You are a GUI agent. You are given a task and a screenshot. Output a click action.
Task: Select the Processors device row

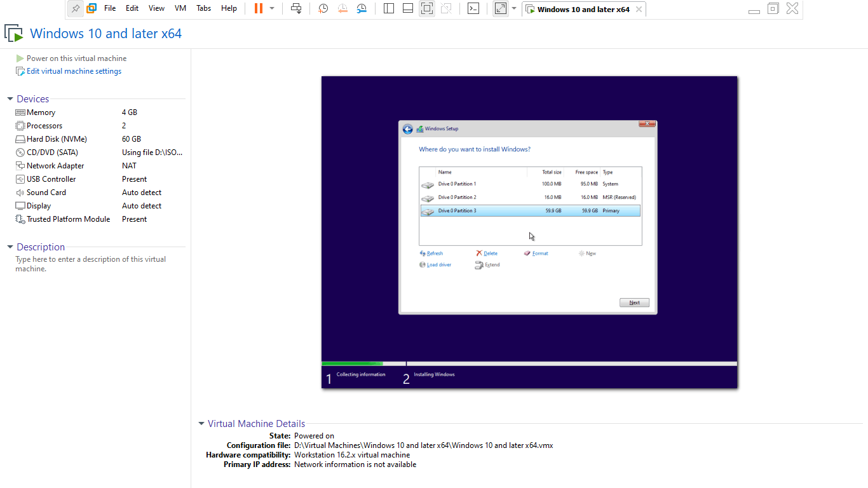click(x=100, y=126)
